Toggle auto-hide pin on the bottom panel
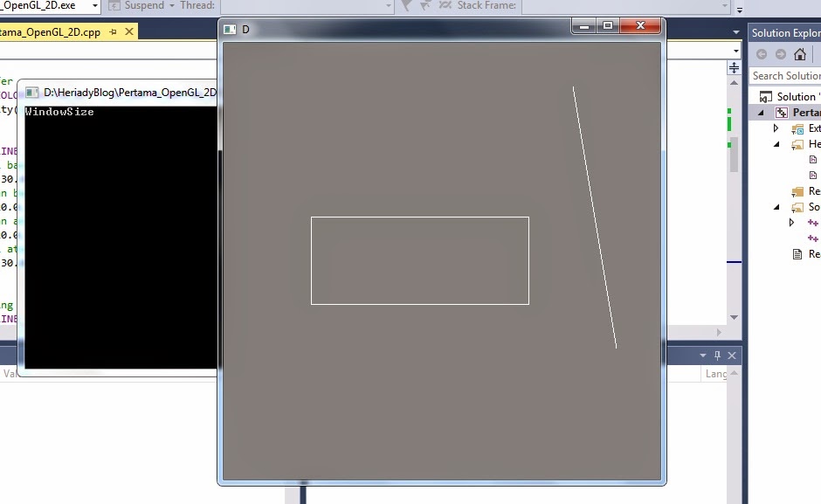The width and height of the screenshot is (821, 504). 717,355
